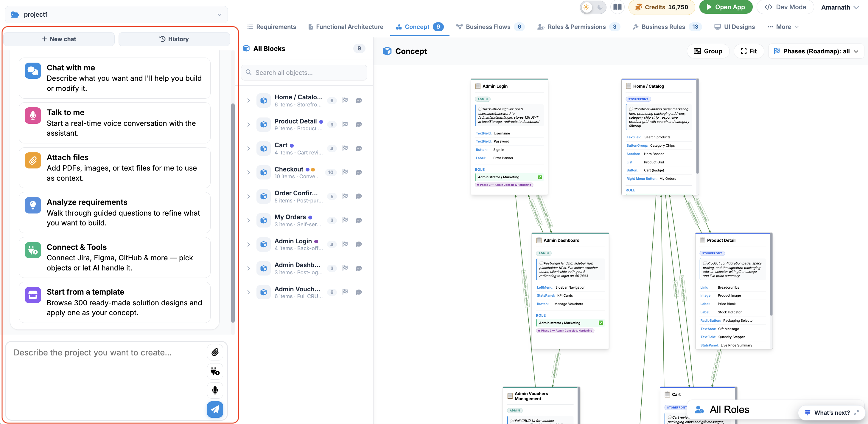Click the flag icon on Checkout row
Viewport: 868px width, 424px height.
tap(345, 172)
